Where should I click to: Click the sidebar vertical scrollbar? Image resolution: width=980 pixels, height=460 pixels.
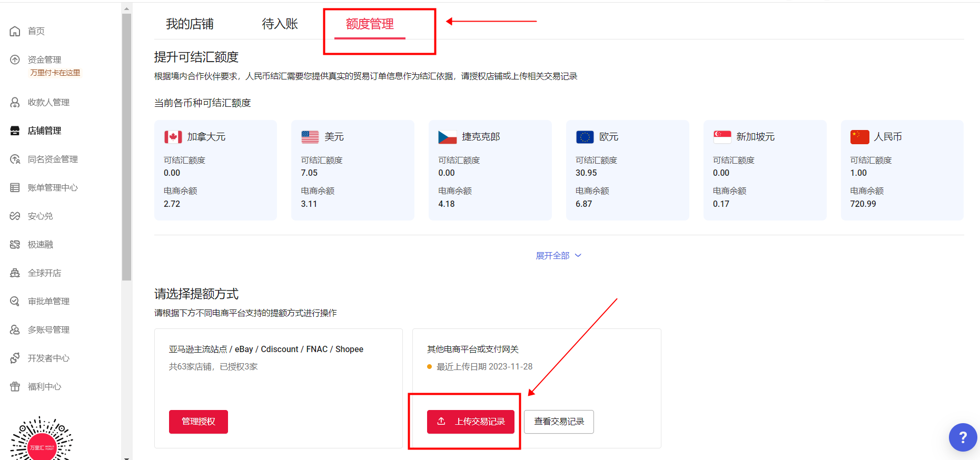click(126, 147)
